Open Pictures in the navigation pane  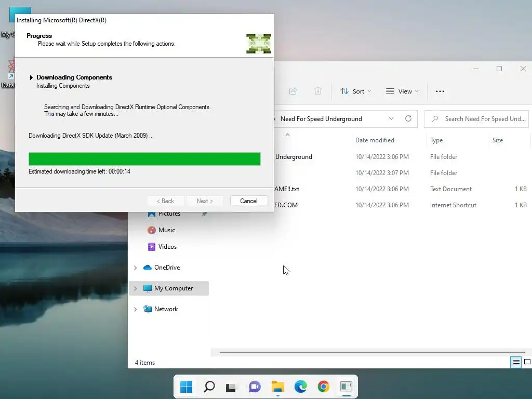click(x=169, y=214)
